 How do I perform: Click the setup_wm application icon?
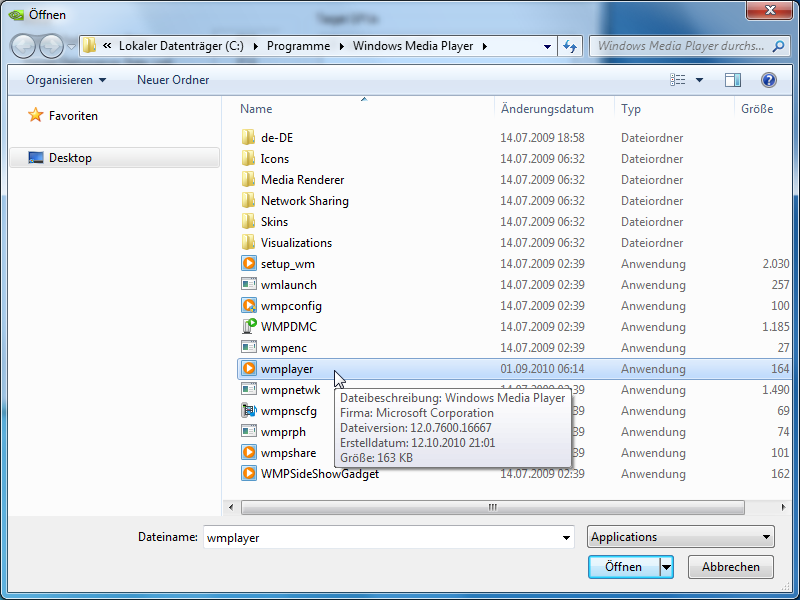[x=249, y=264]
